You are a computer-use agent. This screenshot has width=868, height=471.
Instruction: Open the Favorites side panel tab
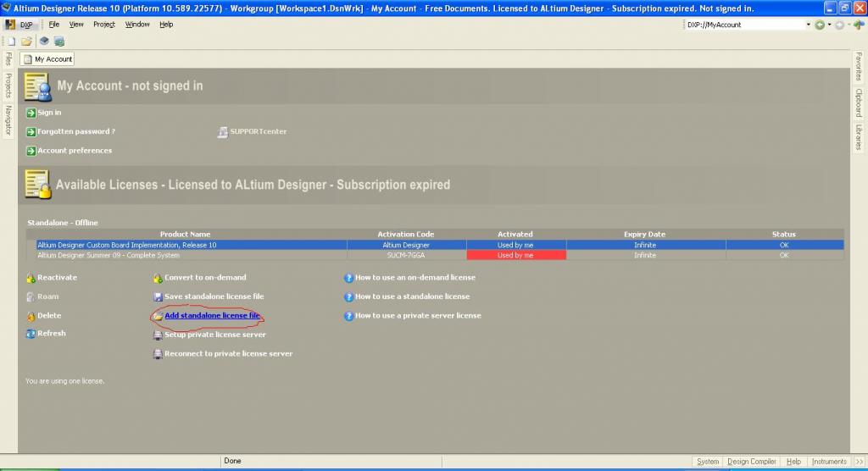click(859, 66)
